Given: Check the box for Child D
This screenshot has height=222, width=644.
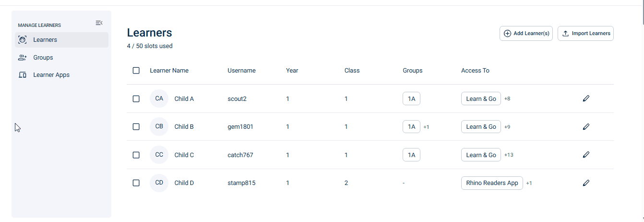Looking at the screenshot, I should pos(136,183).
